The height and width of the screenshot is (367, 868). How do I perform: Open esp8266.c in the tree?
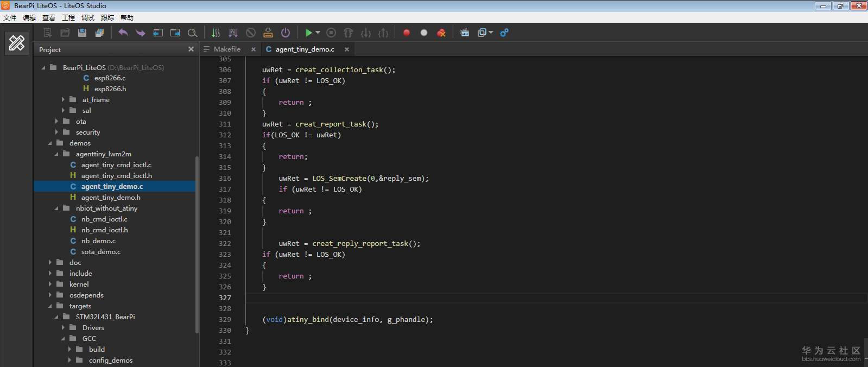click(110, 78)
